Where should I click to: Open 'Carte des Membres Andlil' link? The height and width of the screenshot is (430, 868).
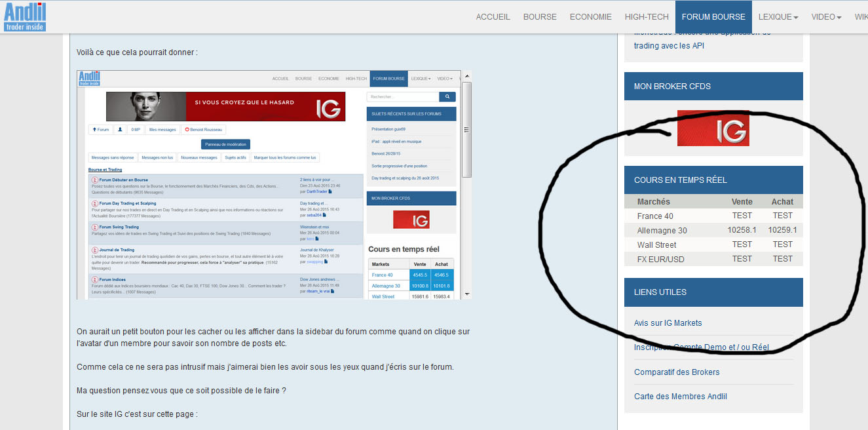[681, 397]
